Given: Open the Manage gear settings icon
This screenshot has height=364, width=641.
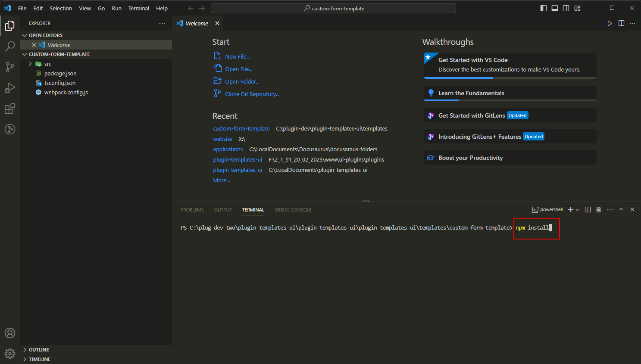Looking at the screenshot, I should tap(10, 354).
